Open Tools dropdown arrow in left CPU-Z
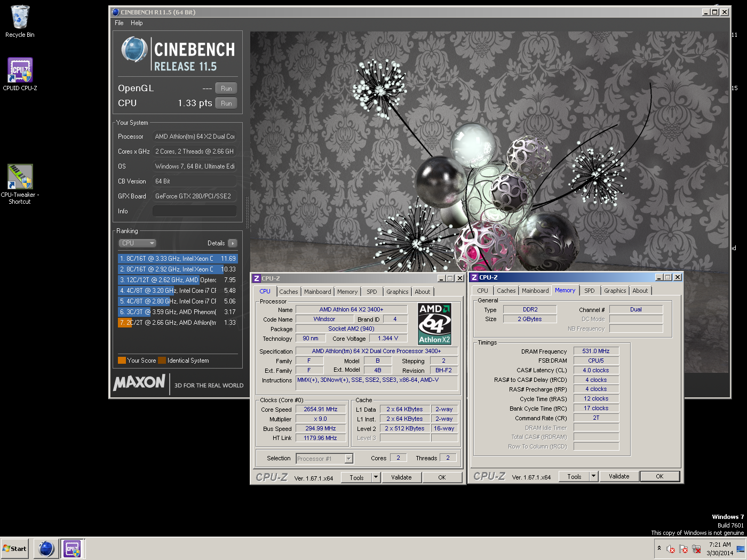 376,478
